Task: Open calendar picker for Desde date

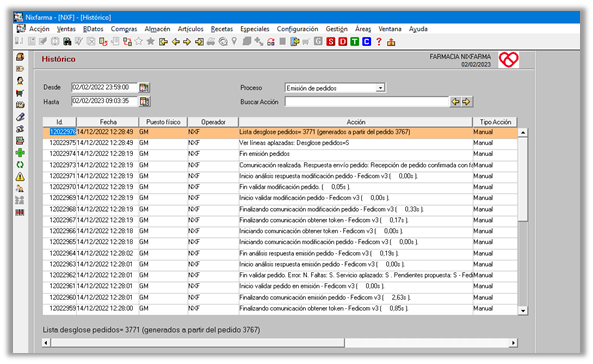Action: tap(144, 88)
